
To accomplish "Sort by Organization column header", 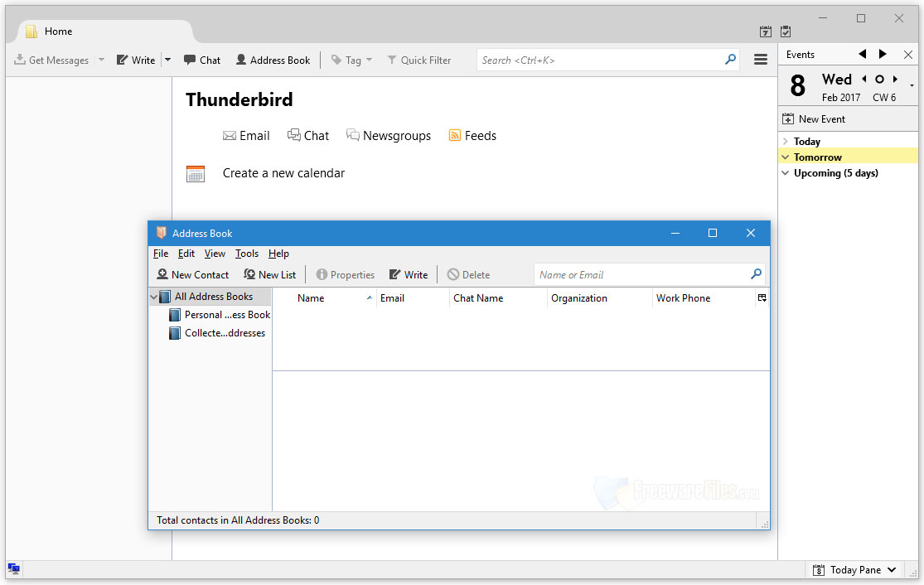I will point(600,298).
